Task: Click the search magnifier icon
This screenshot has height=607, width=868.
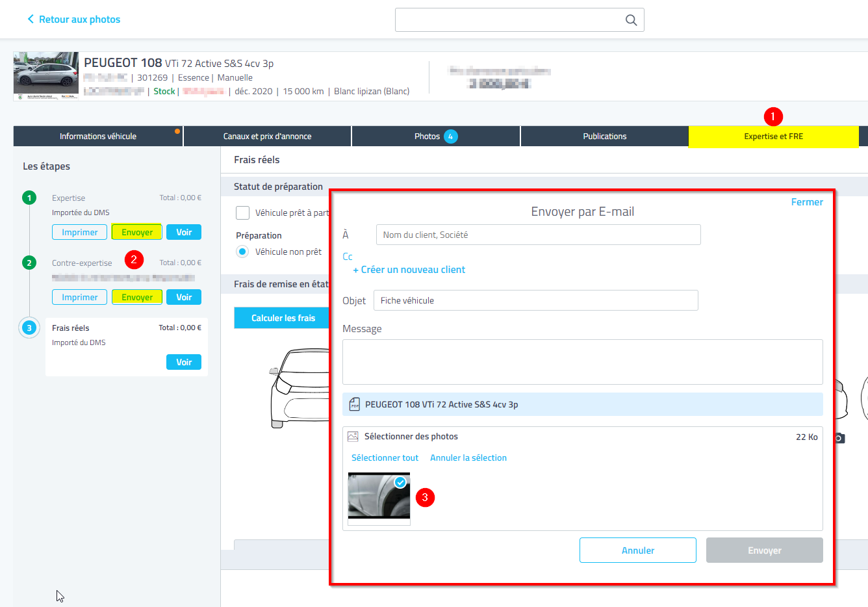Action: [631, 20]
